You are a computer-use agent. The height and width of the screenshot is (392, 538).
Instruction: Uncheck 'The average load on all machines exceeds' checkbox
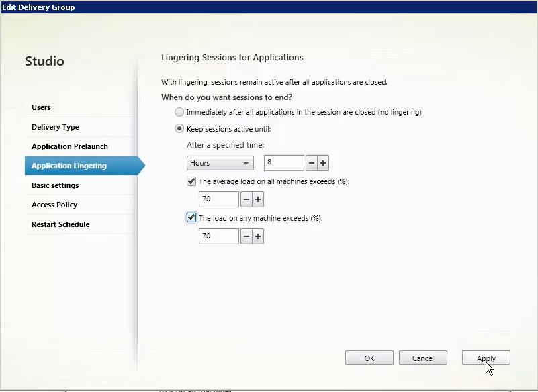coord(191,181)
